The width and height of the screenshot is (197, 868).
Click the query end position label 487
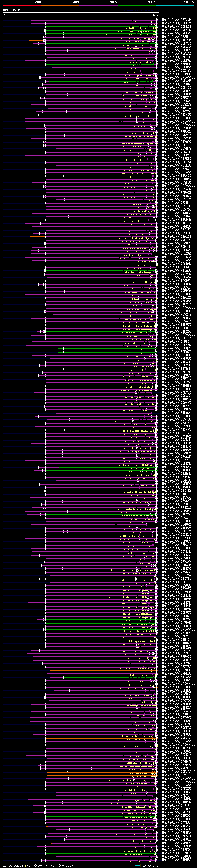155,15
